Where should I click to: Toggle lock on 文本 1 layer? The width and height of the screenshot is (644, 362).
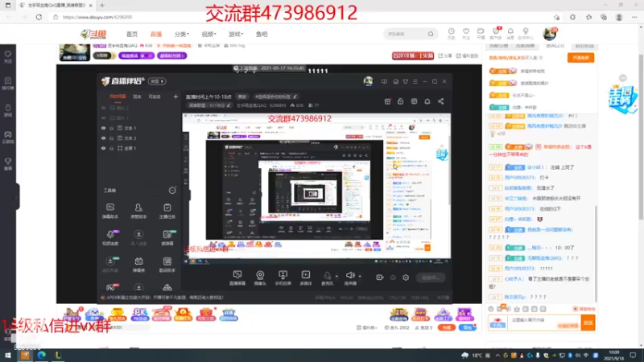click(x=111, y=128)
